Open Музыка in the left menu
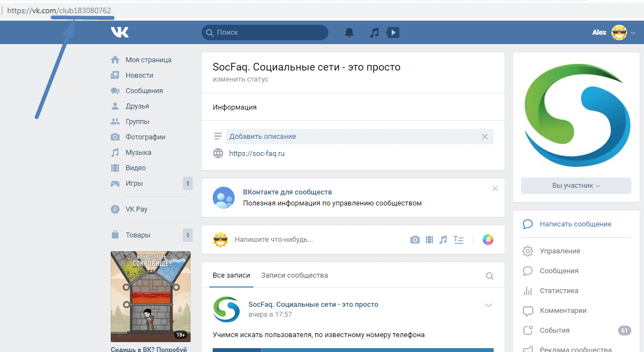Viewport: 644px width, 352px height. pos(138,153)
